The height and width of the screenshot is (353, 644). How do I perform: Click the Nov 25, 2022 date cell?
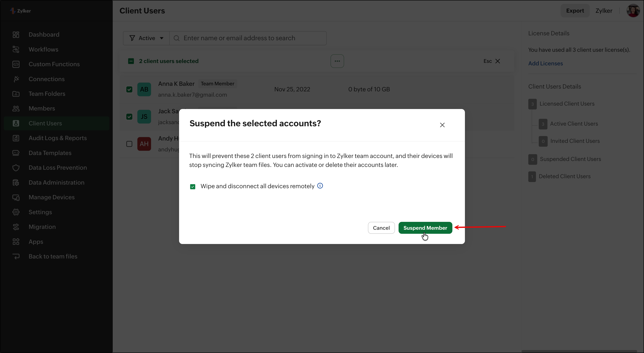[292, 89]
